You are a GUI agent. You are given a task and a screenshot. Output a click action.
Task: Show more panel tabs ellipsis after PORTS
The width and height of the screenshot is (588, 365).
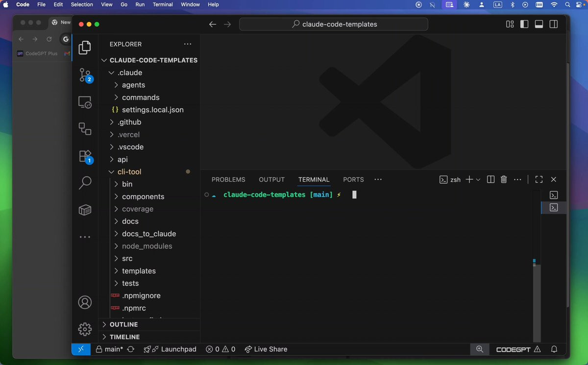coord(378,179)
